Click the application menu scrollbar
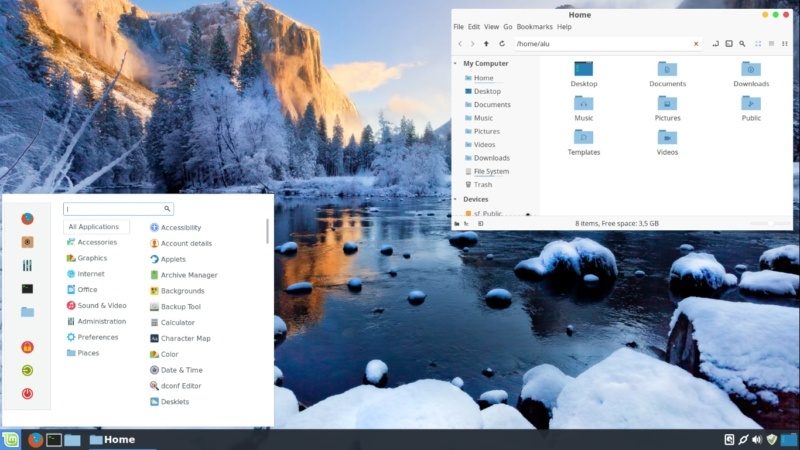 pos(267,232)
